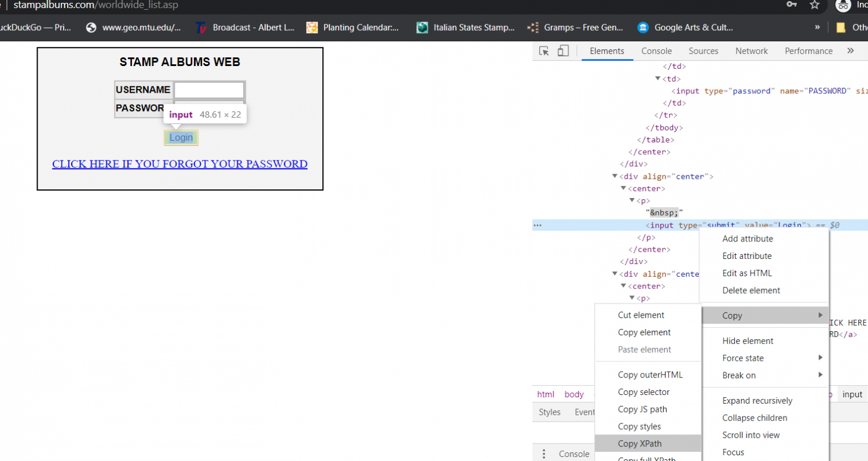Click the forgot your password link
This screenshot has width=868, height=461.
[179, 164]
